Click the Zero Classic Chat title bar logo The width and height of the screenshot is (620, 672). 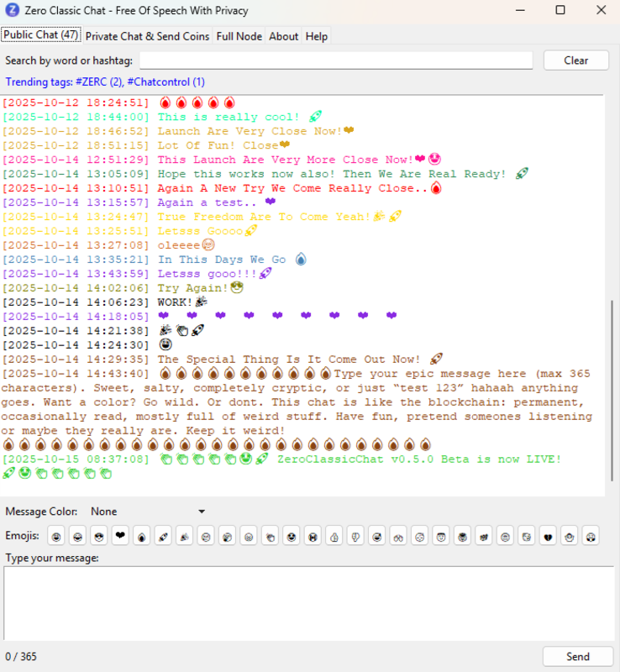click(12, 10)
